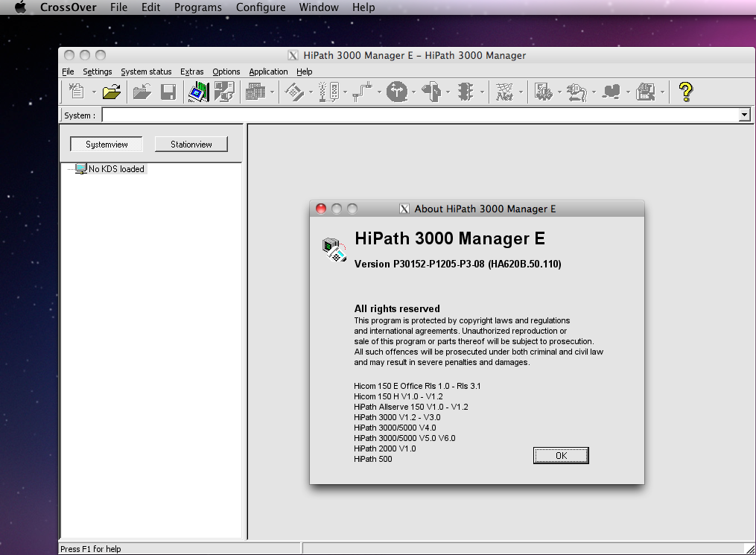Open the Window menu in Mac menu bar

319,7
